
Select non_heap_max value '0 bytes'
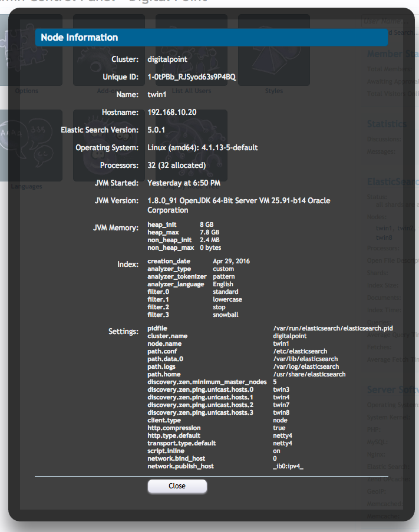[x=210, y=247]
